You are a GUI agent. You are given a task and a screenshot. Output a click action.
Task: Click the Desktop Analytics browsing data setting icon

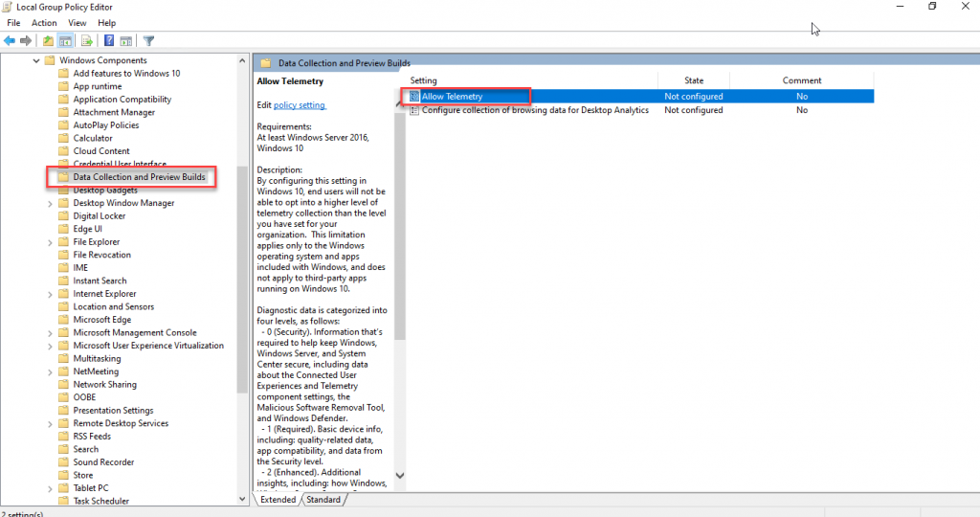click(414, 110)
